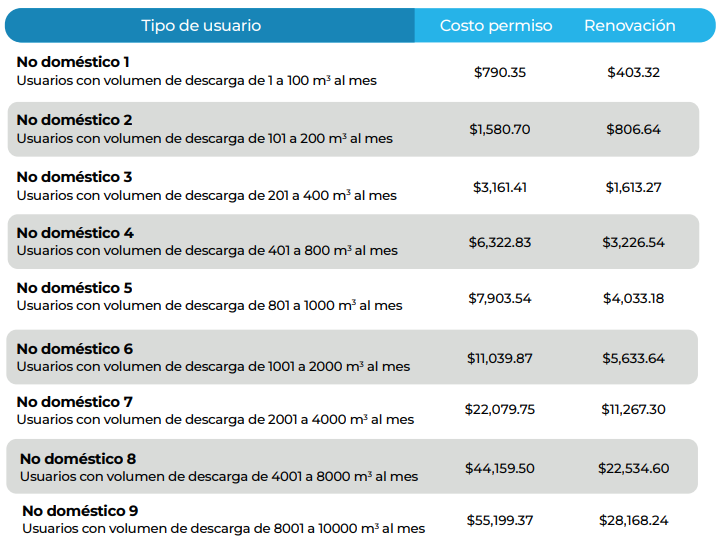Select the $11,039.87 permit cost
The width and height of the screenshot is (720, 552).
tap(500, 358)
